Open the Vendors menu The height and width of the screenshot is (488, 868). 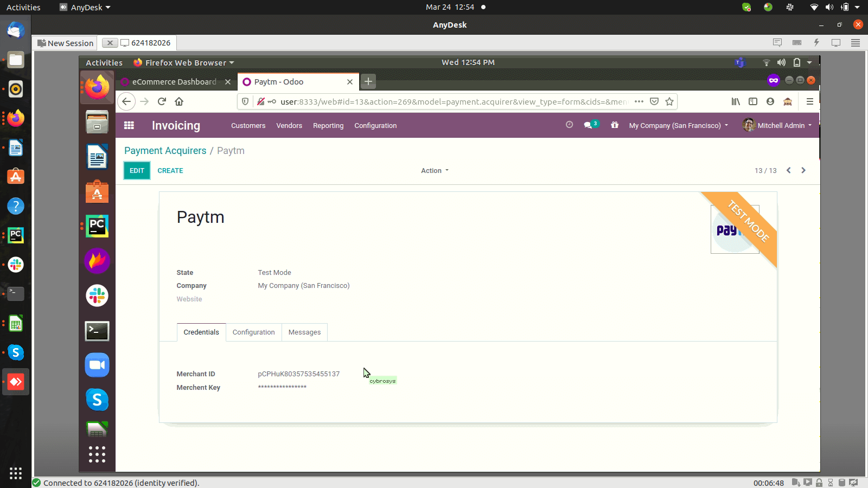tap(289, 125)
